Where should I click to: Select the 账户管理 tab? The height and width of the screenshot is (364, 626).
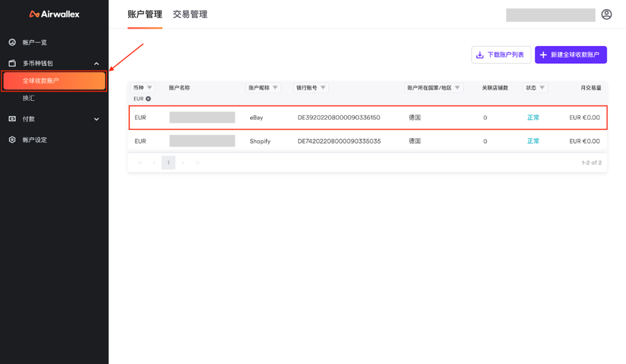145,14
